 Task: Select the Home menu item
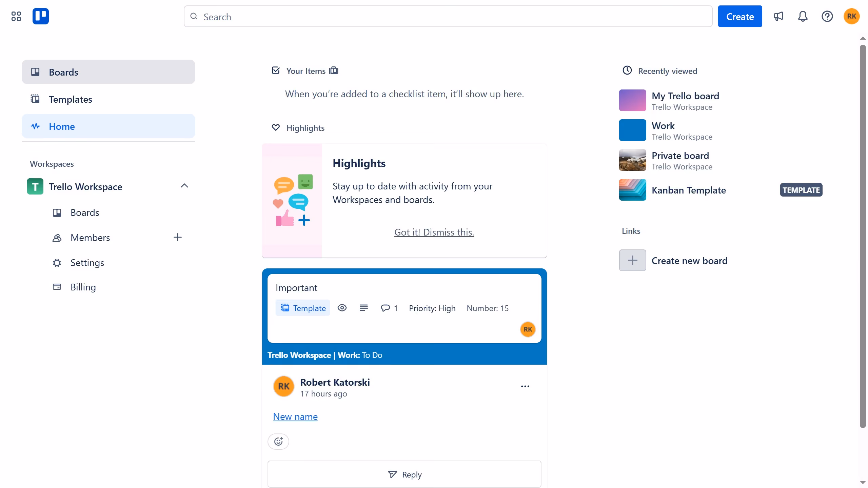[x=108, y=126]
